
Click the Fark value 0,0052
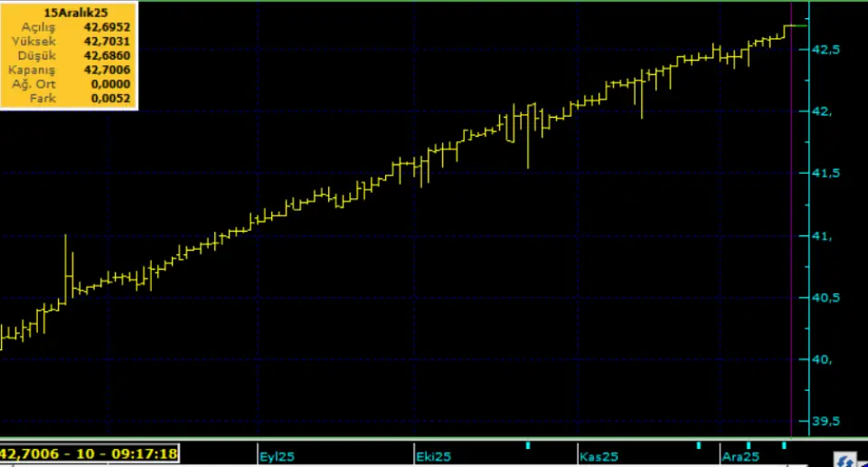point(109,98)
